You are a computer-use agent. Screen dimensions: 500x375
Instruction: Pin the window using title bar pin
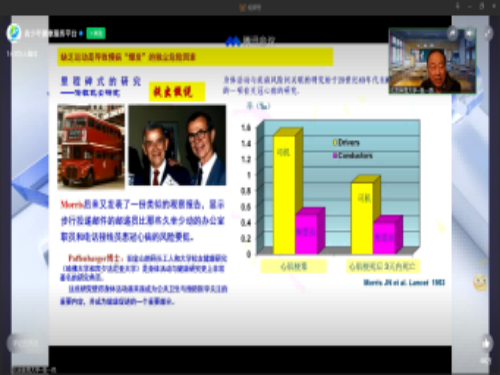[x=458, y=6]
